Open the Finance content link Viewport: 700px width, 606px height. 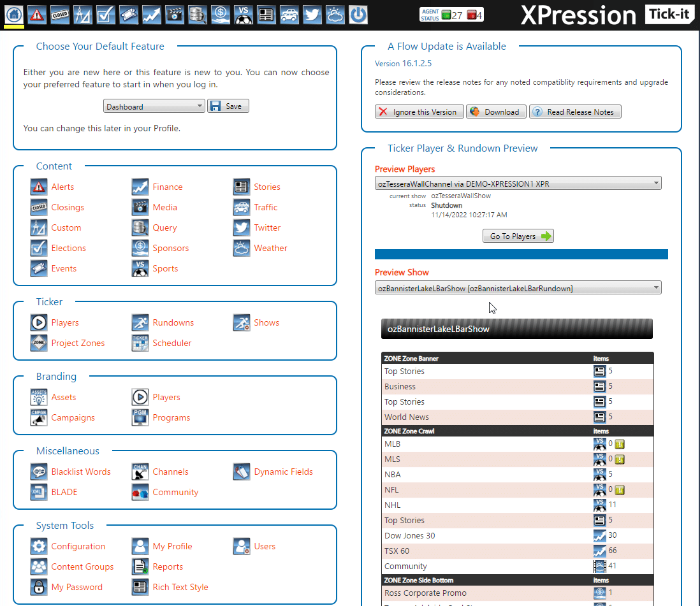tap(168, 187)
